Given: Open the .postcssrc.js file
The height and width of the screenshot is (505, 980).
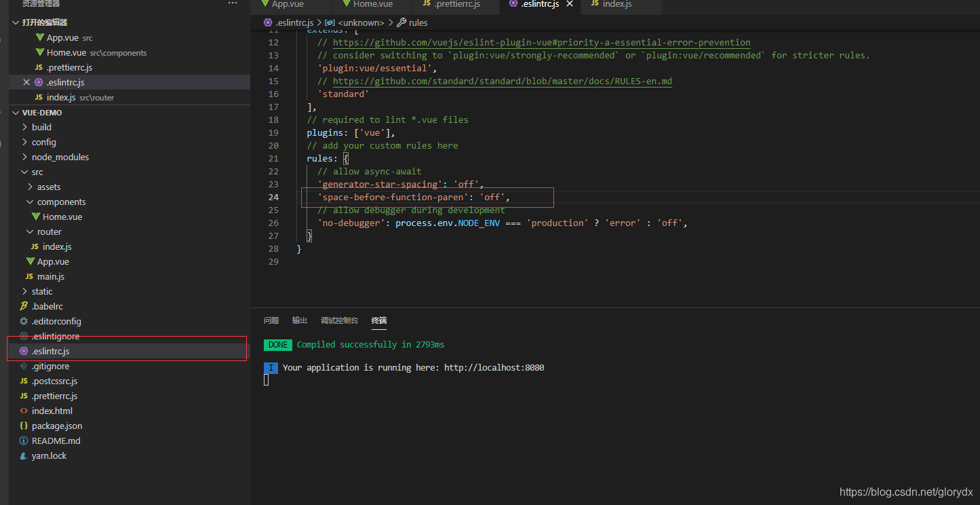Looking at the screenshot, I should coord(54,381).
